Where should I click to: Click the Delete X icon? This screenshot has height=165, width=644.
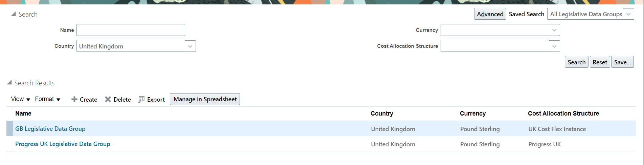pos(108,99)
